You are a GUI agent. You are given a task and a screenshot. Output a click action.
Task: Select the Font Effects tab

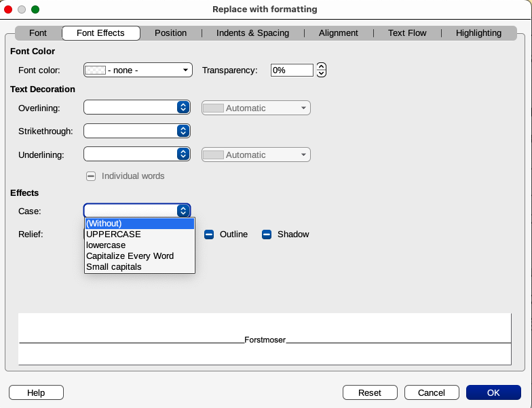click(x=100, y=33)
